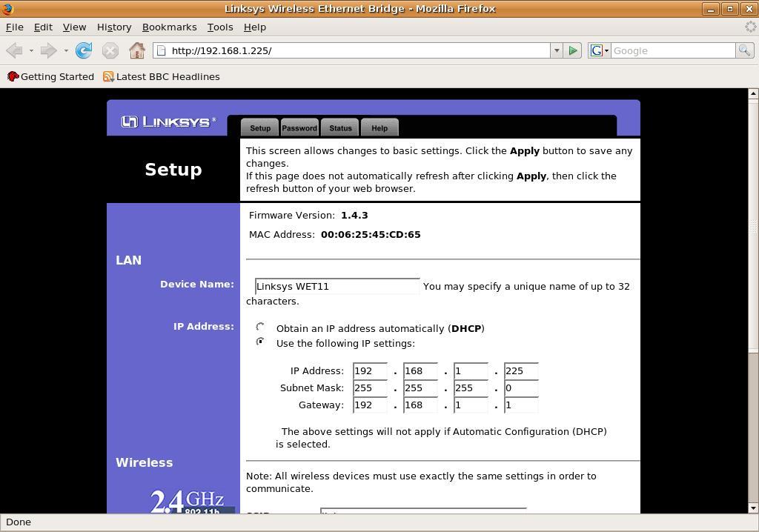Open the Latest BBC Headlines feed bookmark

tap(161, 76)
